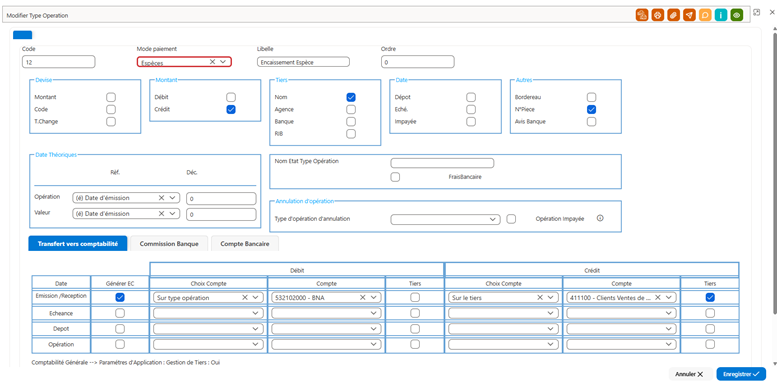Click the Libelle field with Encaissement Espèce
This screenshot has height=382, width=777.
(x=303, y=62)
